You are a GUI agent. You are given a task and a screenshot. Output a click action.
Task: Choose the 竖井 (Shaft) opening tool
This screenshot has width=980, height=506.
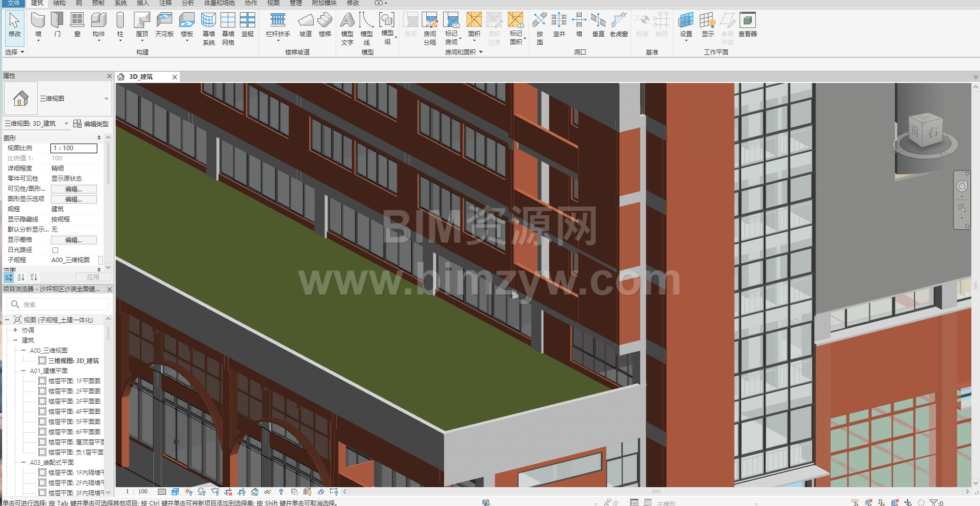click(559, 25)
